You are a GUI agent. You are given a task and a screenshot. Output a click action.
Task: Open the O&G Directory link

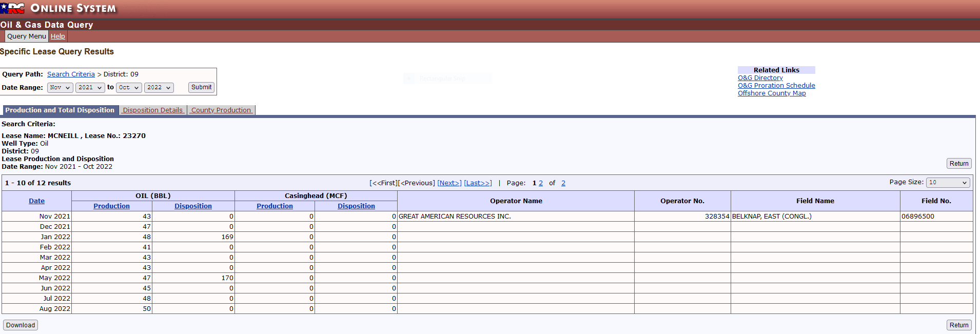(760, 78)
